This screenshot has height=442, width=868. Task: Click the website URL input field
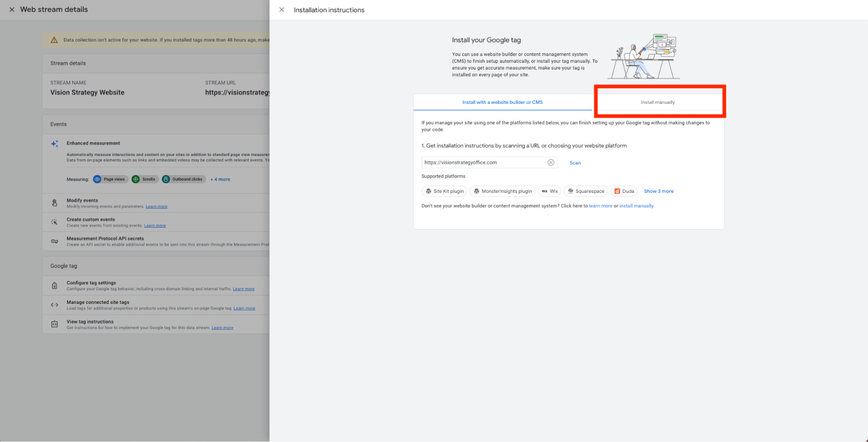click(482, 162)
